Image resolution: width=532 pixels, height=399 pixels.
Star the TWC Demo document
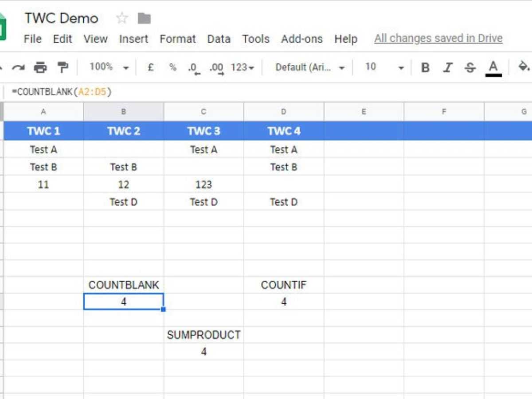[122, 18]
